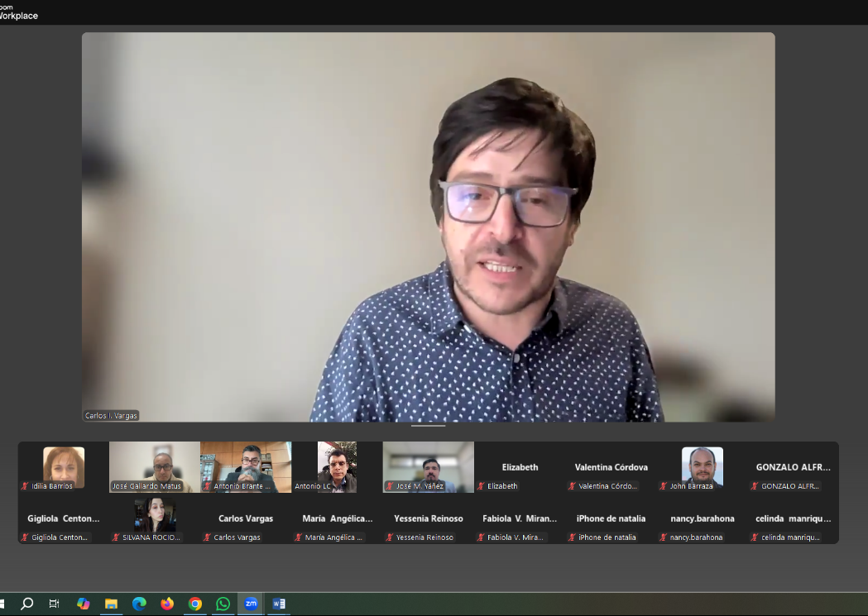The width and height of the screenshot is (868, 616).
Task: Open Microsoft Edge from the taskbar
Action: 139,604
